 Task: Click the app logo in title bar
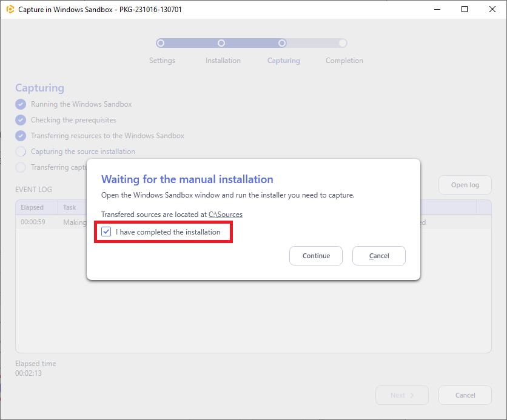pos(10,9)
